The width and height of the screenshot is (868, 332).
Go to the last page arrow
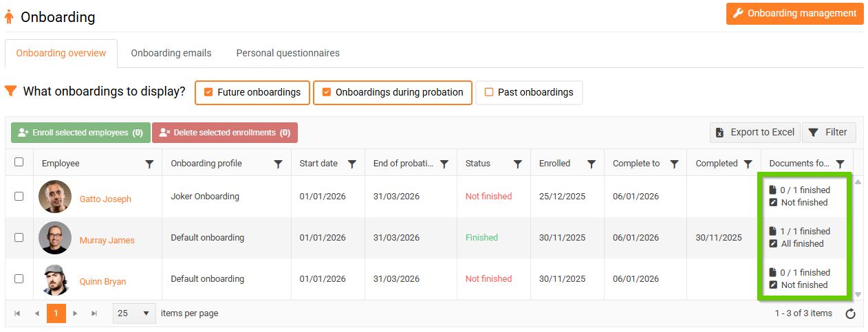94,313
